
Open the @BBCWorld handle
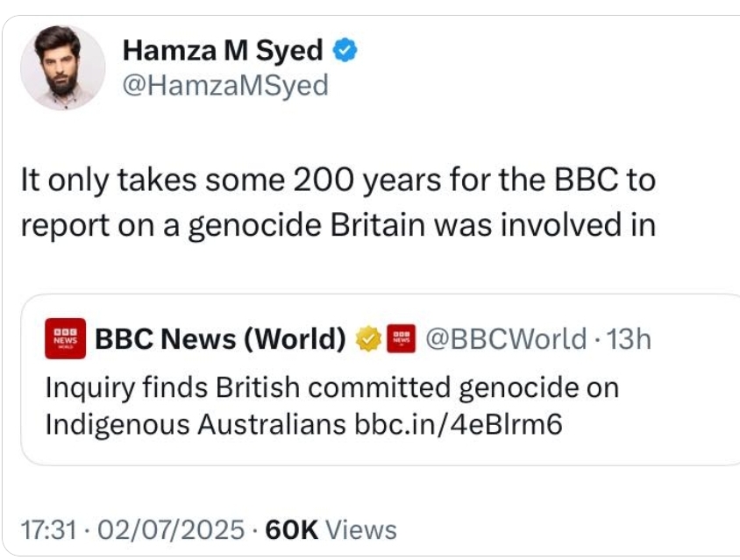(x=505, y=338)
